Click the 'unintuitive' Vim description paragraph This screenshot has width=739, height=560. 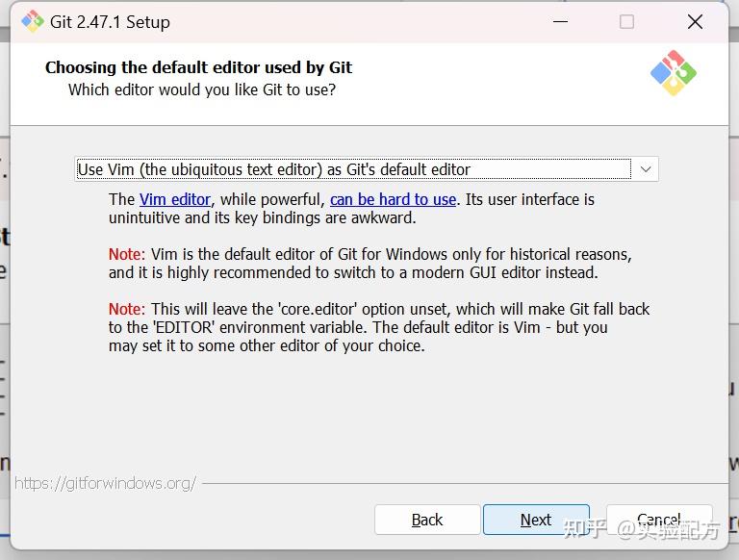[262, 217]
